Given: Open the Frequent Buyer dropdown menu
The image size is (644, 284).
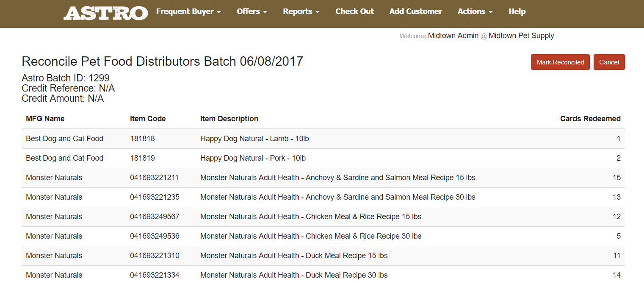Looking at the screenshot, I should tap(188, 11).
